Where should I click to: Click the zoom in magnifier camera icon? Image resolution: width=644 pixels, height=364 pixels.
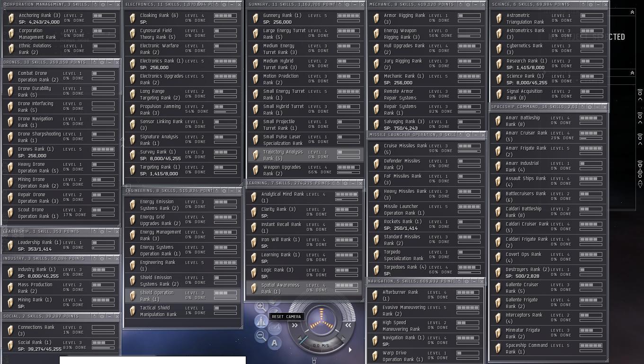pos(260,307)
